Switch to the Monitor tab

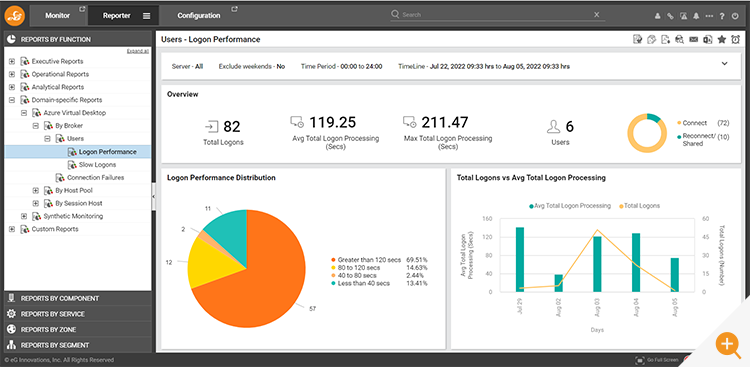tap(58, 16)
